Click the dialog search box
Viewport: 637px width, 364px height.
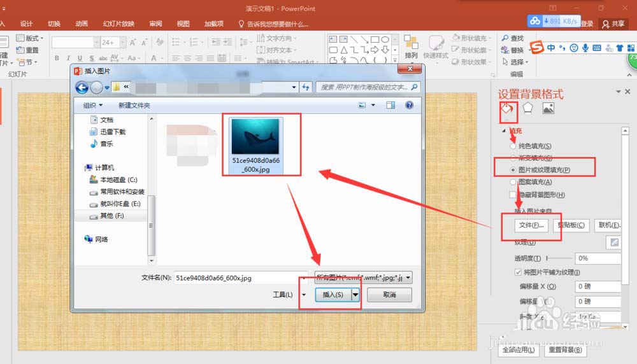(x=368, y=87)
